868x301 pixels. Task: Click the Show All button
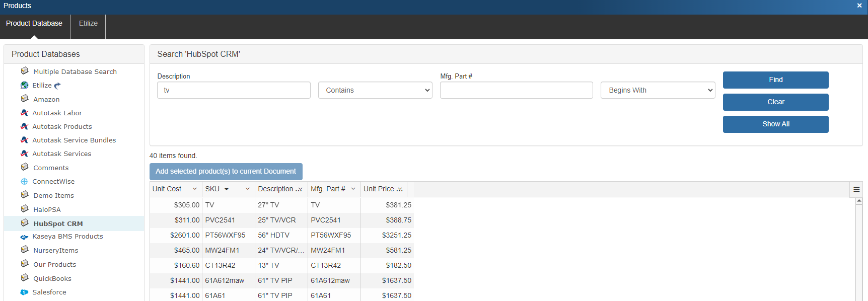[x=775, y=124]
